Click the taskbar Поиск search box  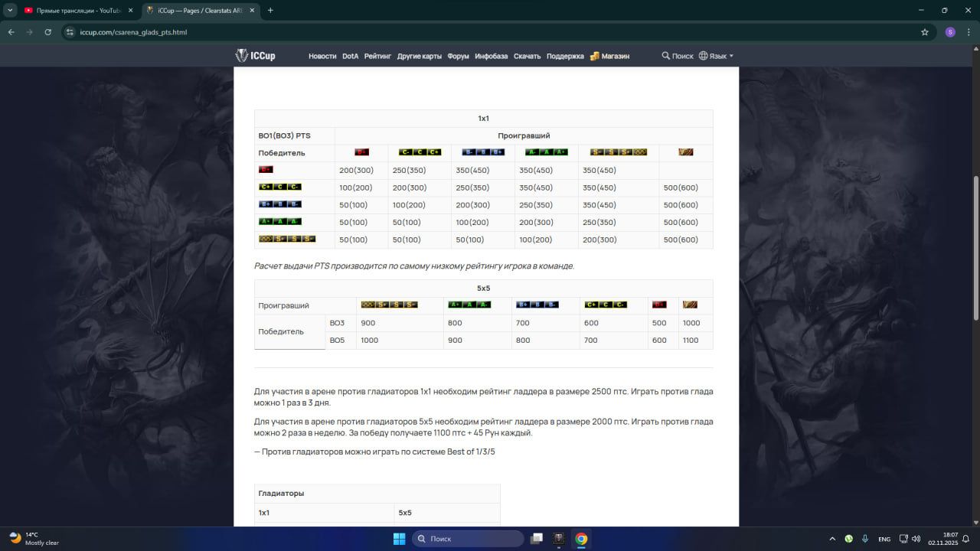pyautogui.click(x=468, y=539)
